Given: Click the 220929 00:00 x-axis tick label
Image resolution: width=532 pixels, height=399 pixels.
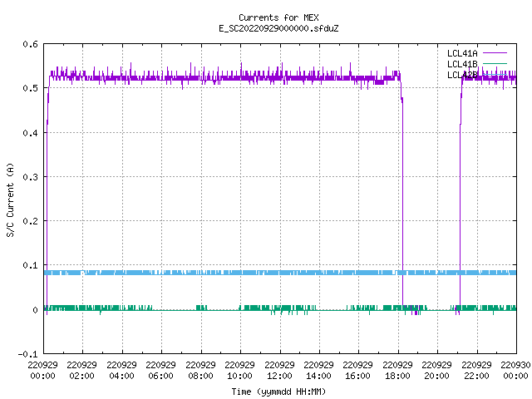Looking at the screenshot, I should (42, 370).
